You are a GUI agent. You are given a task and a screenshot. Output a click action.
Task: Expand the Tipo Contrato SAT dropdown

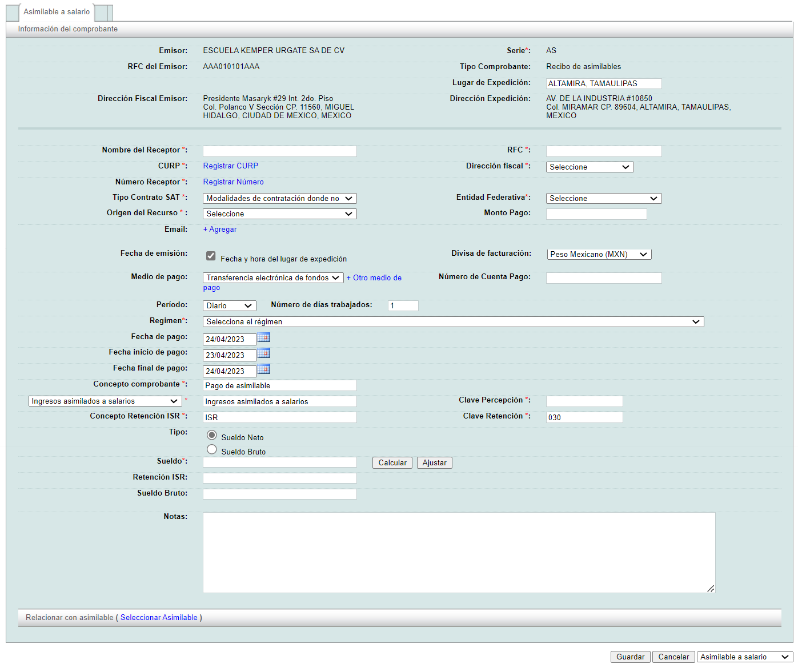(279, 199)
